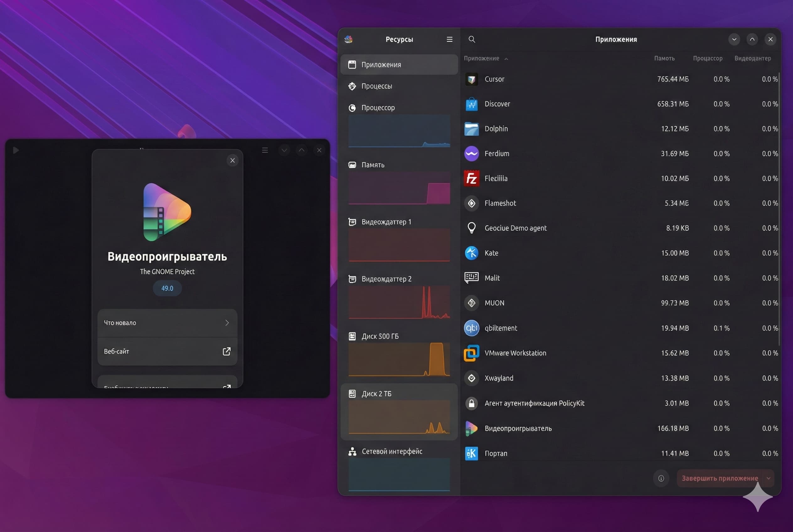Click Завершить приложение button
The image size is (793, 532).
click(x=720, y=478)
